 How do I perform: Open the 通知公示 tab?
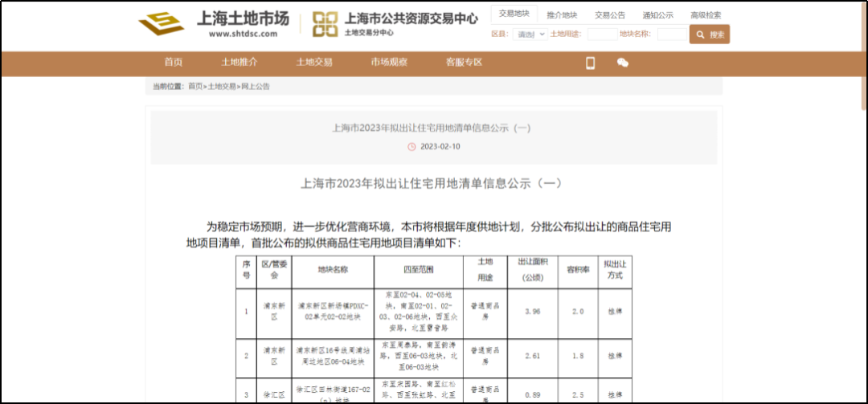[x=657, y=15]
